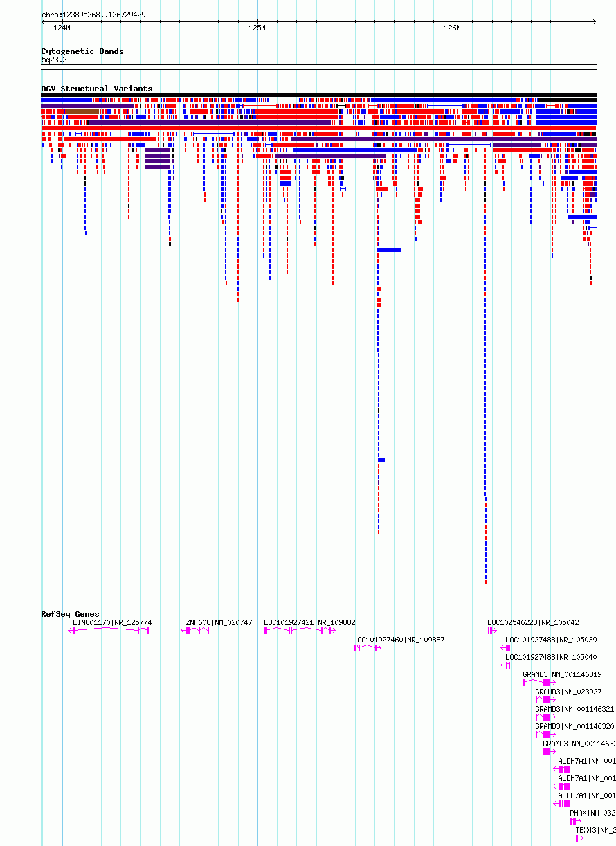Click the LINC01170|NR_125774 gene label

pyautogui.click(x=112, y=622)
